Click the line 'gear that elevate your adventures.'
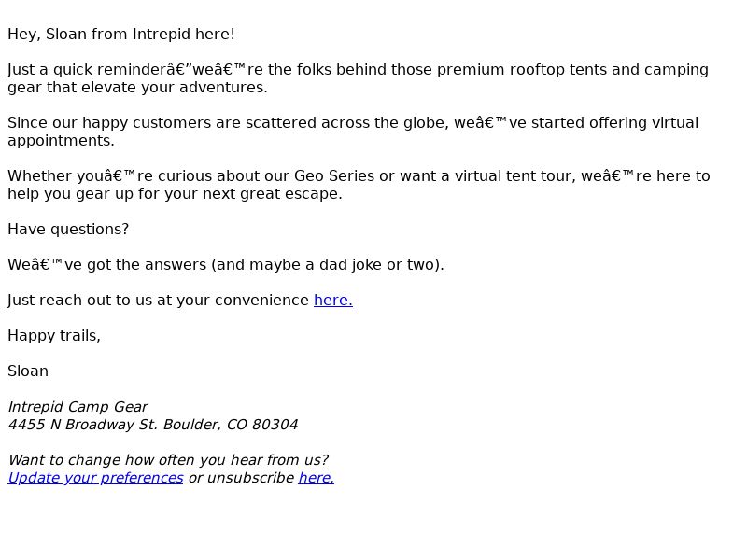 [137, 88]
